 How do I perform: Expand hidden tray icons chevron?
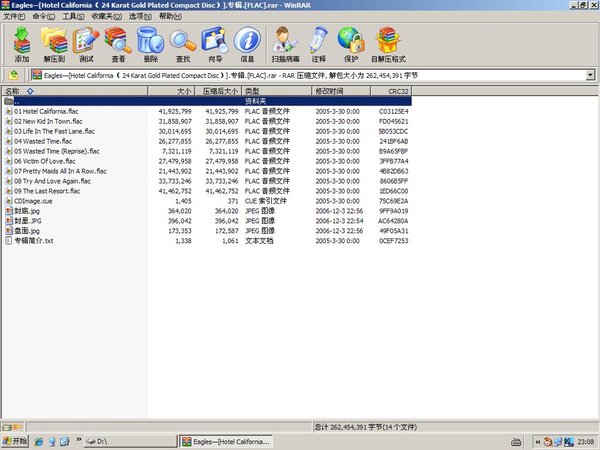[538, 442]
